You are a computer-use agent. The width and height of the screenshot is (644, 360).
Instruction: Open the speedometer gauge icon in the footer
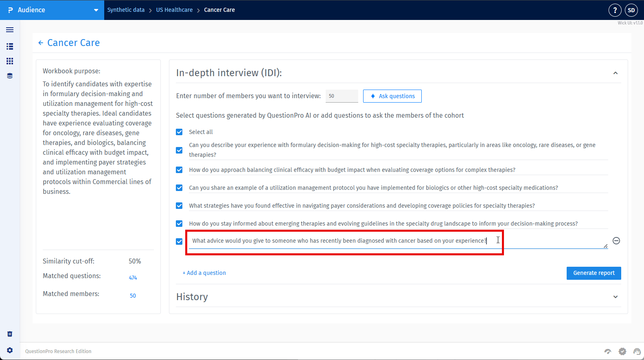point(608,351)
